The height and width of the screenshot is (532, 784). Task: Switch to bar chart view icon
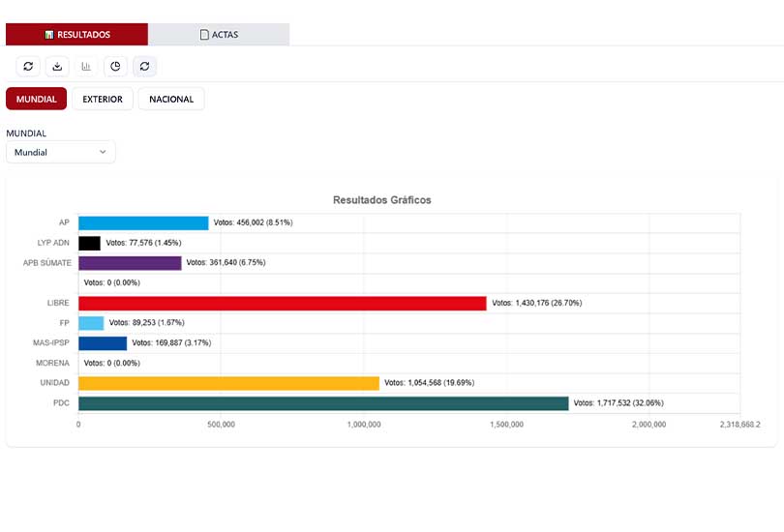[86, 66]
